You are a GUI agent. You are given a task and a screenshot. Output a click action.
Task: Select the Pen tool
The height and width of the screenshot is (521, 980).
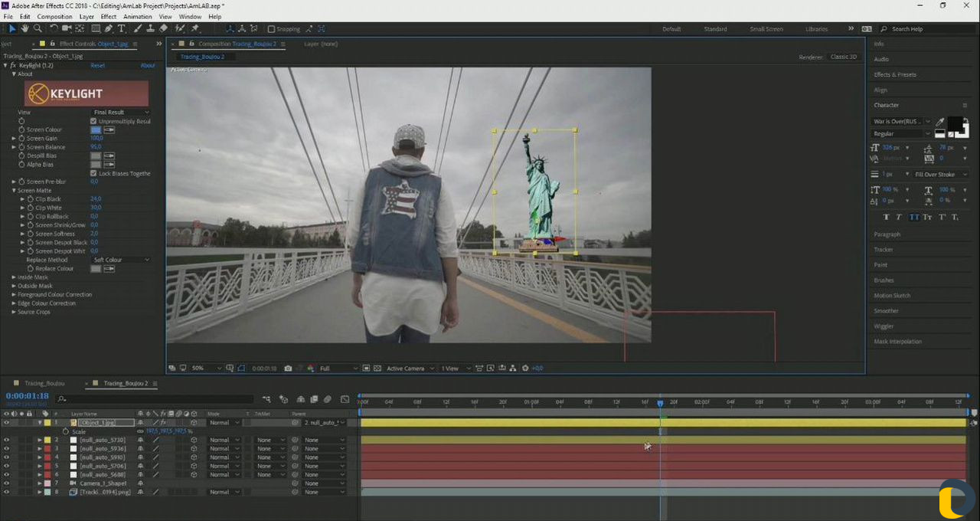(109, 28)
